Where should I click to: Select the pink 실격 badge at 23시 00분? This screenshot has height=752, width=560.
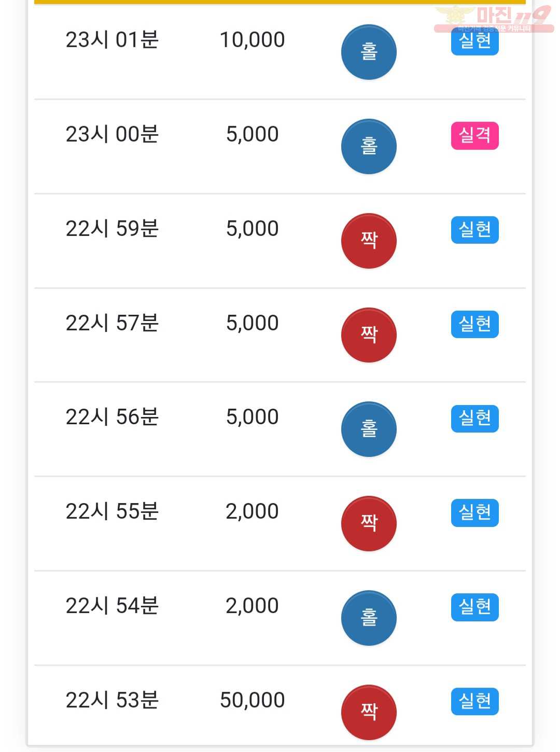tap(475, 135)
